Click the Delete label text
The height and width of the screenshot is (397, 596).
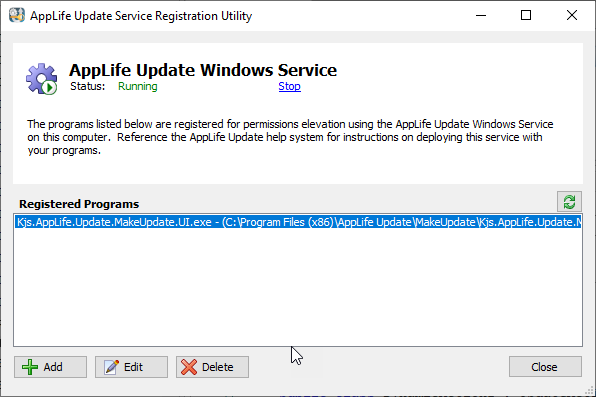pyautogui.click(x=217, y=367)
